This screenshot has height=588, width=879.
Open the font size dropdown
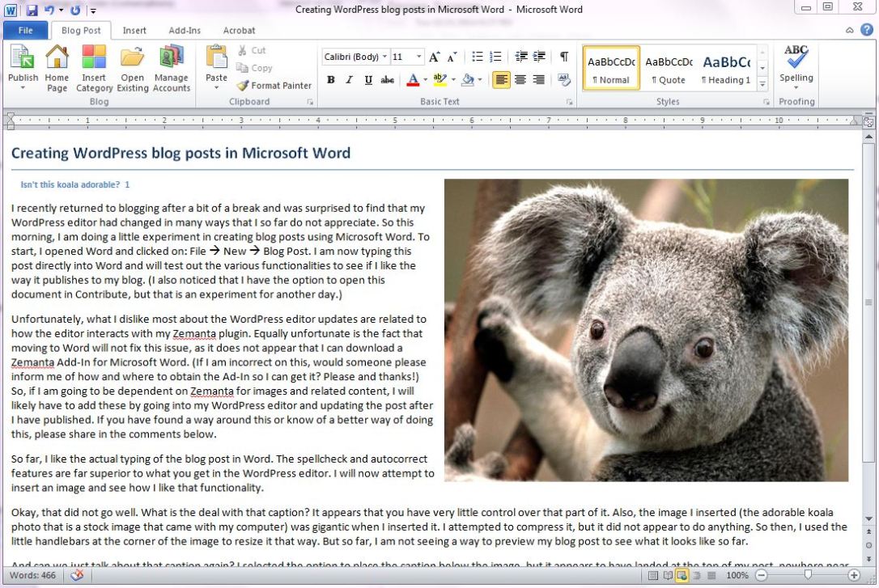click(x=418, y=57)
